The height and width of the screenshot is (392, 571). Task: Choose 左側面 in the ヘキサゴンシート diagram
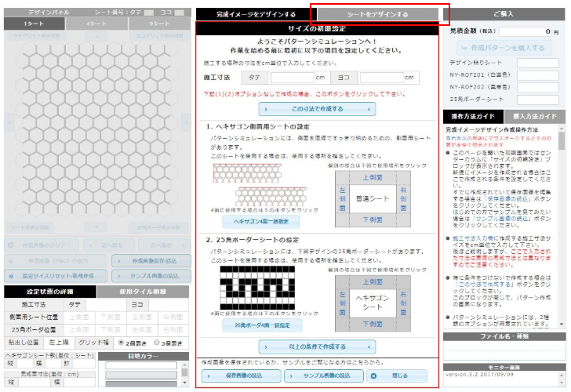[x=342, y=303]
